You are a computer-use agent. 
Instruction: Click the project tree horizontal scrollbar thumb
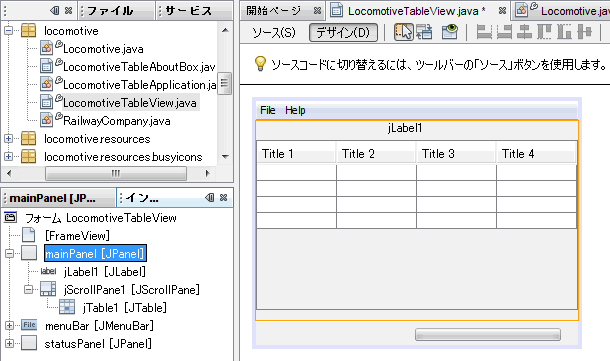[116, 173]
